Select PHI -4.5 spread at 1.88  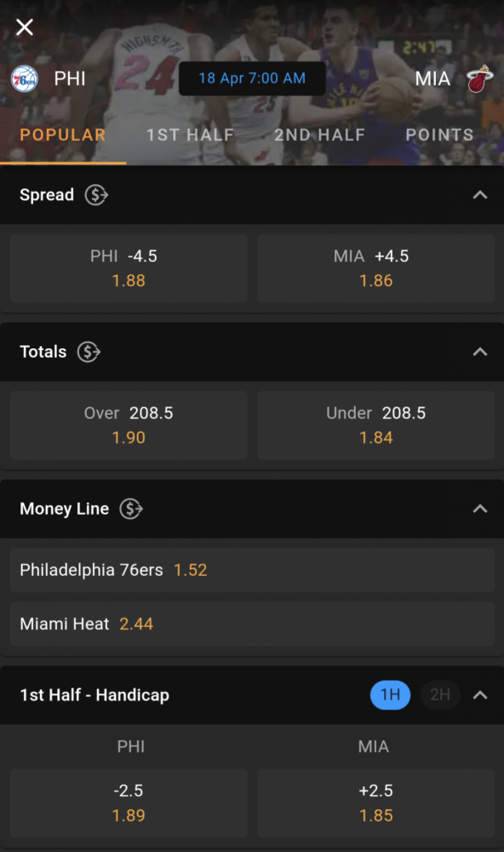[x=129, y=268]
